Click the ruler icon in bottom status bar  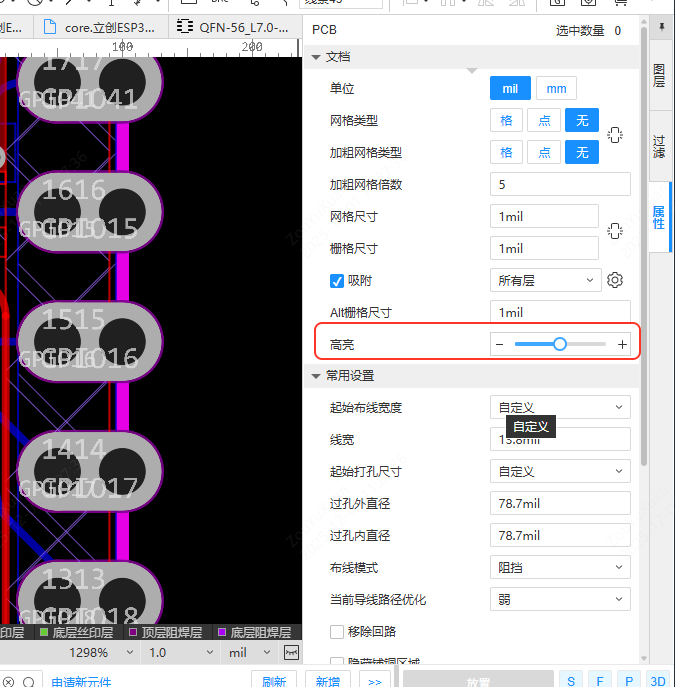pyautogui.click(x=291, y=652)
